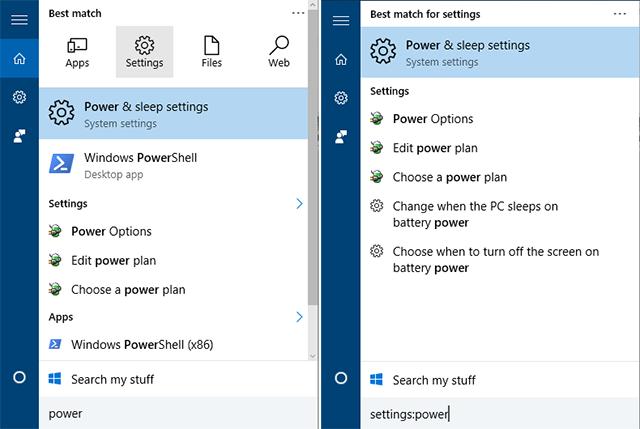Viewport: 640px width, 429px height.
Task: Open feedback person icon in left sidebar
Action: [x=19, y=136]
